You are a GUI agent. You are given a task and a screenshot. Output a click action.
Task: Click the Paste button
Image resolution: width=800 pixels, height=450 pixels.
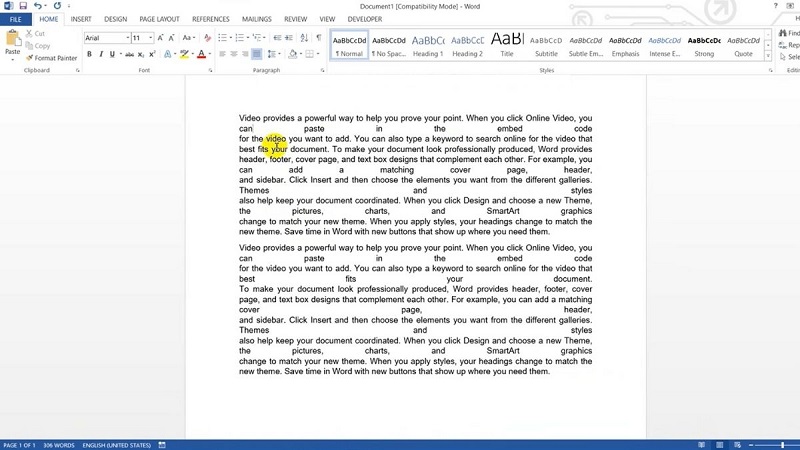pos(12,45)
